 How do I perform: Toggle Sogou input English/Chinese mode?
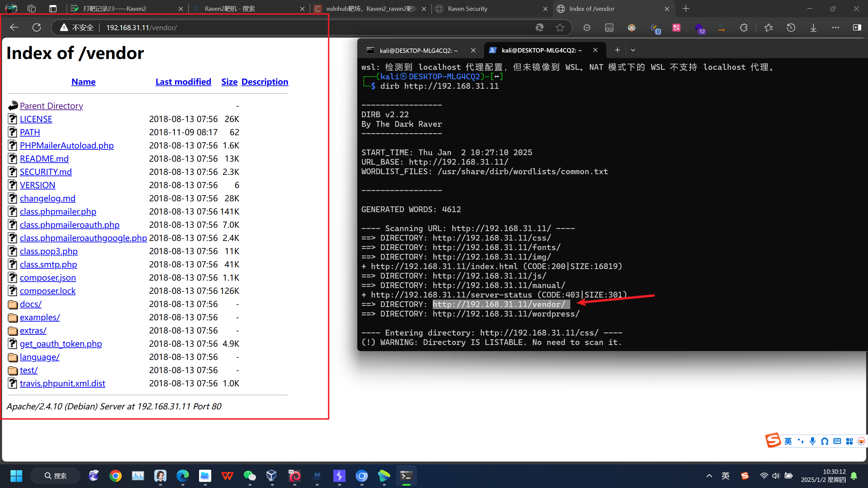(x=788, y=441)
